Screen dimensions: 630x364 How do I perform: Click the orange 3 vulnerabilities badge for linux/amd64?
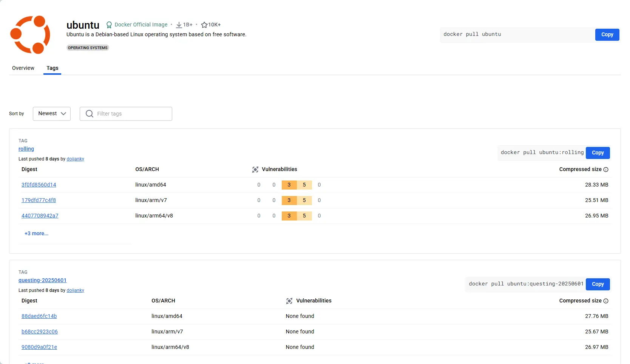click(x=289, y=185)
